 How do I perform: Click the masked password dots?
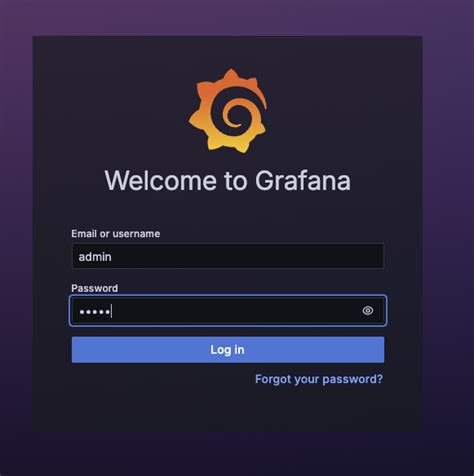[x=95, y=312]
